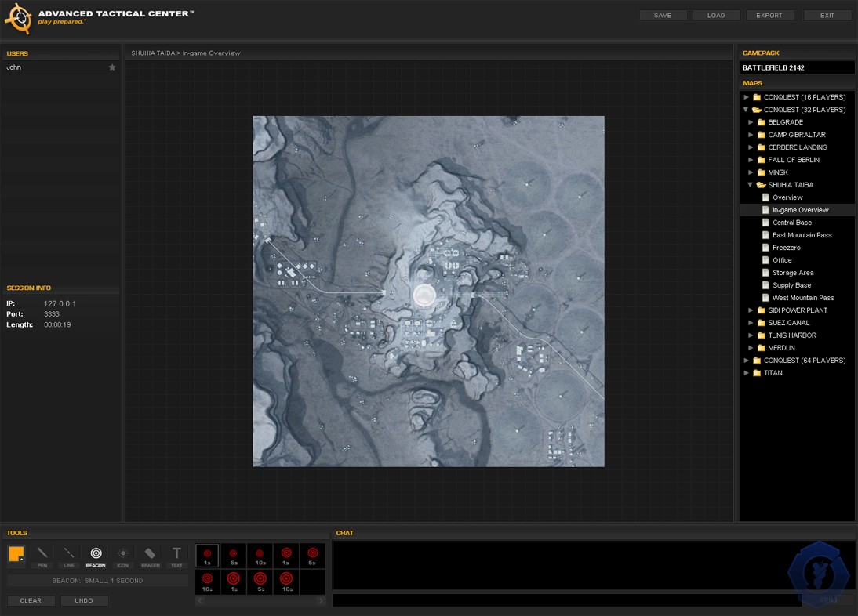Select the Text tool
This screenshot has height=616, width=858.
[176, 556]
